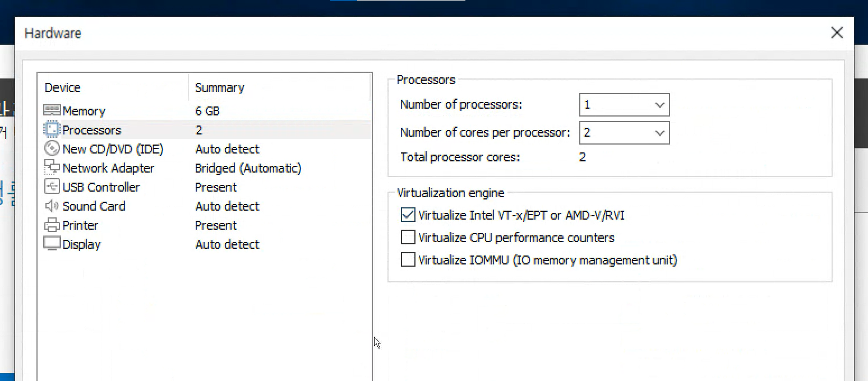Viewport: 868px width, 381px height.
Task: Click the Total processor cores label
Action: (x=460, y=157)
